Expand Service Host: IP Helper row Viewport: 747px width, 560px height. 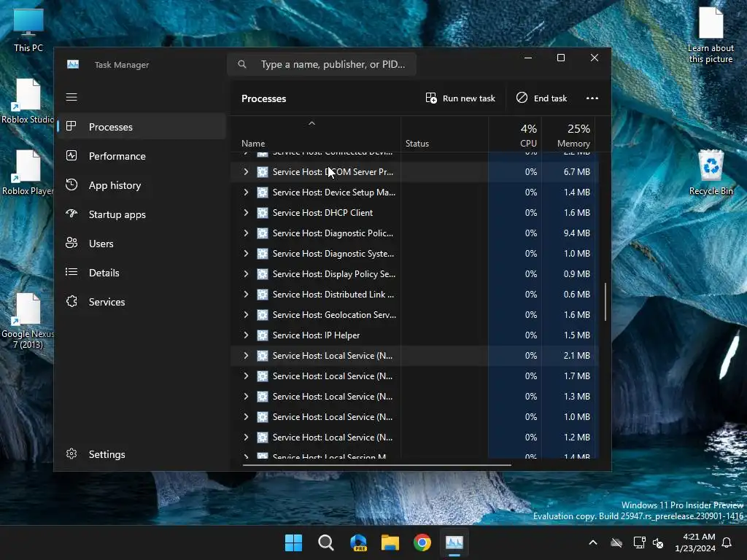coord(246,335)
